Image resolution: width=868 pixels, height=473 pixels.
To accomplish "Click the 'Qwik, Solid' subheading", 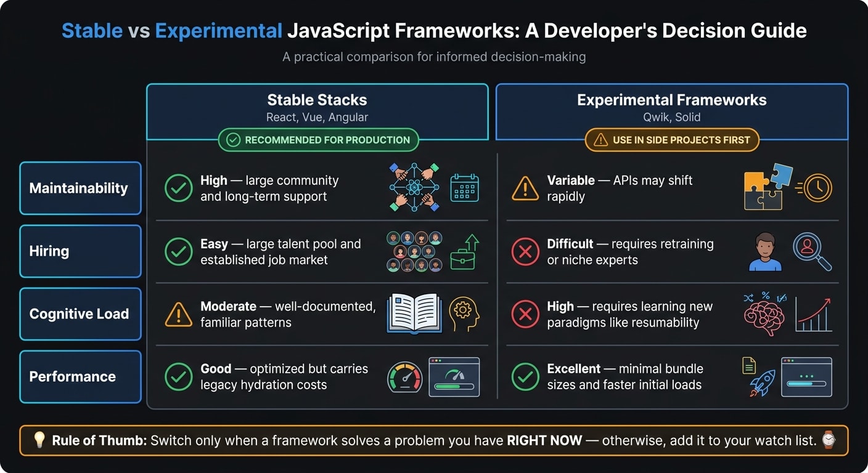I will pyautogui.click(x=672, y=117).
